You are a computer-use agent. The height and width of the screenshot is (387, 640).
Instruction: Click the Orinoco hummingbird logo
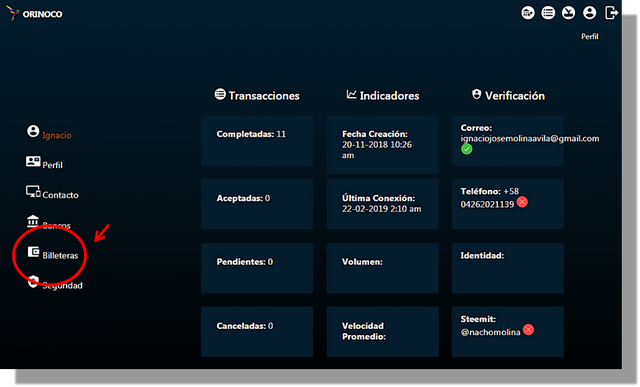(x=13, y=13)
